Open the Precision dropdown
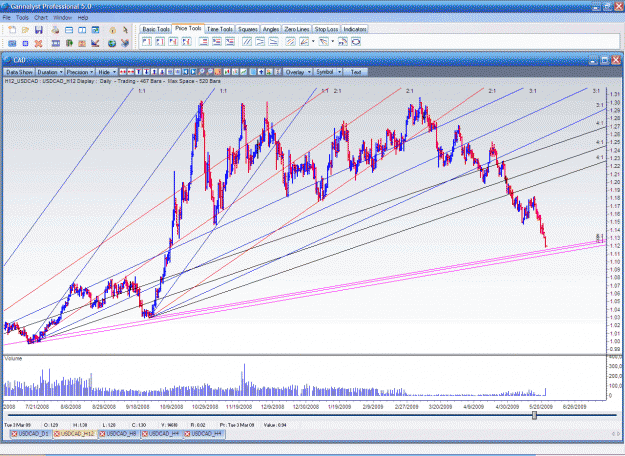Screen dimensions: 625x456 pyautogui.click(x=80, y=72)
